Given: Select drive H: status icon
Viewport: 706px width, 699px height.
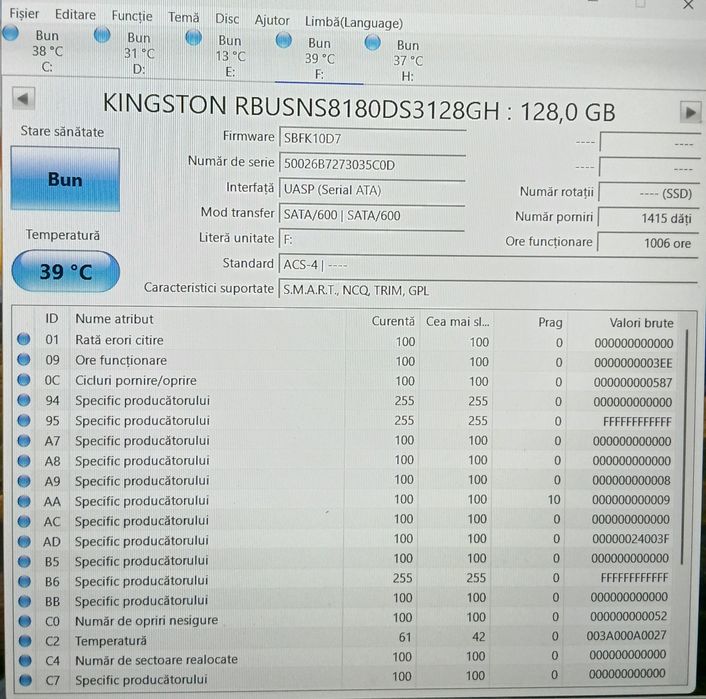Looking at the screenshot, I should (373, 43).
